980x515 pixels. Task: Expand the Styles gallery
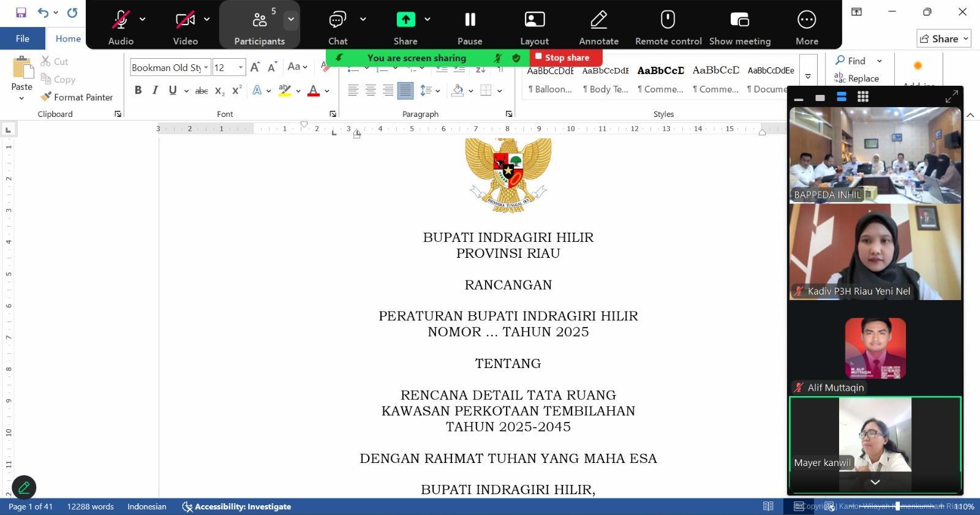point(808,77)
